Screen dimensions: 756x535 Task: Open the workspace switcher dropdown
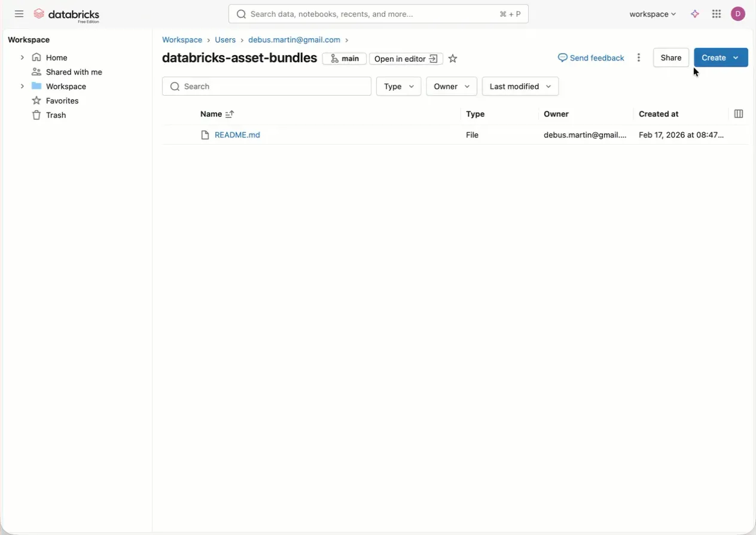click(x=653, y=14)
